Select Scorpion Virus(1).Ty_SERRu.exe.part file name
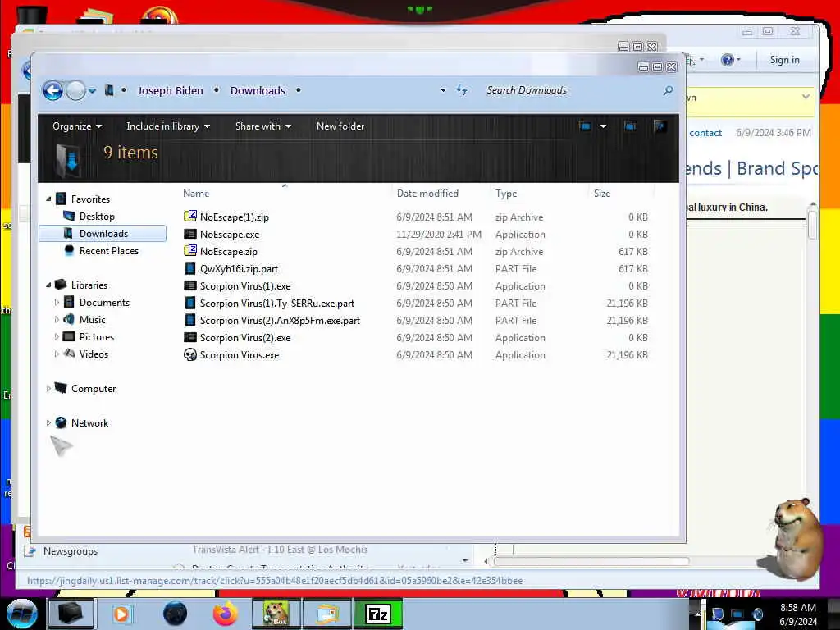This screenshot has height=630, width=840. pos(277,304)
